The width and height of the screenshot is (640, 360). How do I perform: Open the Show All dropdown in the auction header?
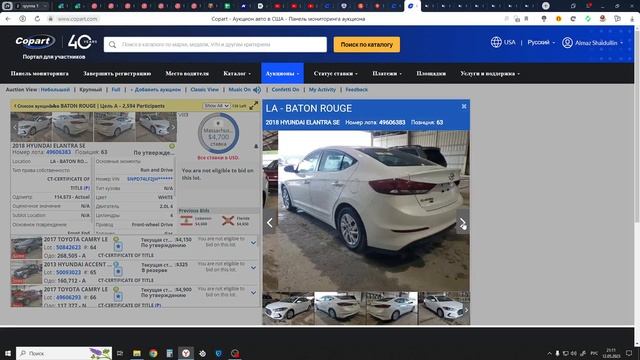tap(216, 106)
